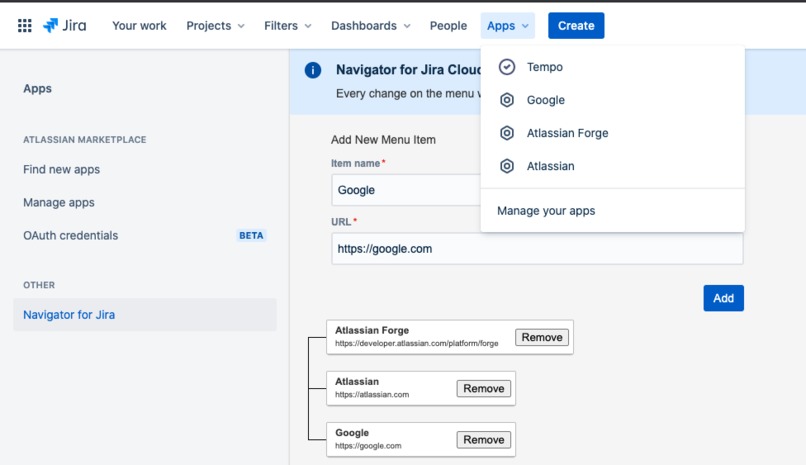Click the Add button
806x465 pixels.
tap(723, 298)
